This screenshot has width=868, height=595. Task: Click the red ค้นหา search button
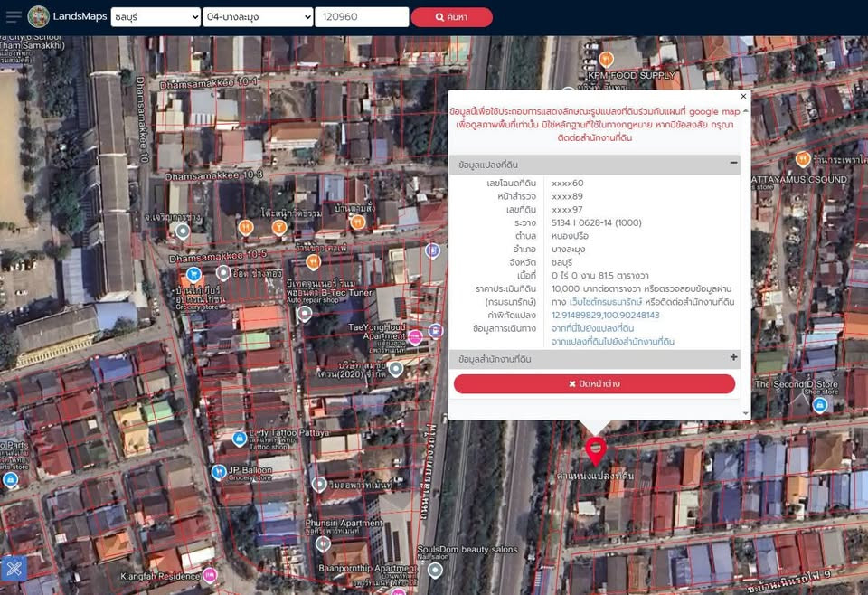[452, 17]
